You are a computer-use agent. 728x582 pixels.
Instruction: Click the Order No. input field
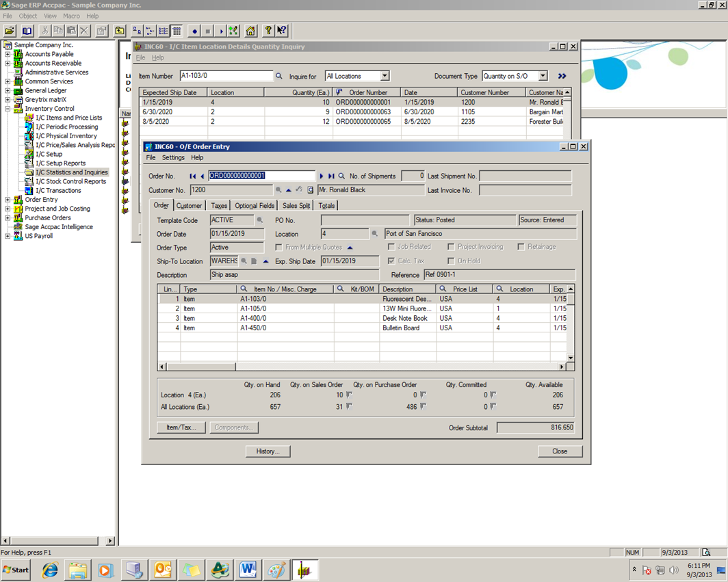262,176
